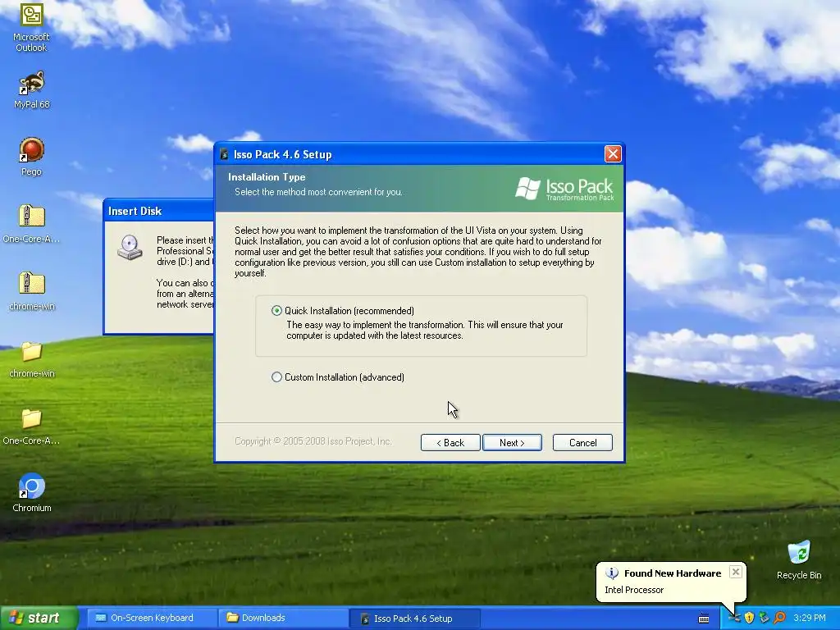Dismiss the Found New Hardware balloon
This screenshot has width=840, height=630.
coord(736,572)
